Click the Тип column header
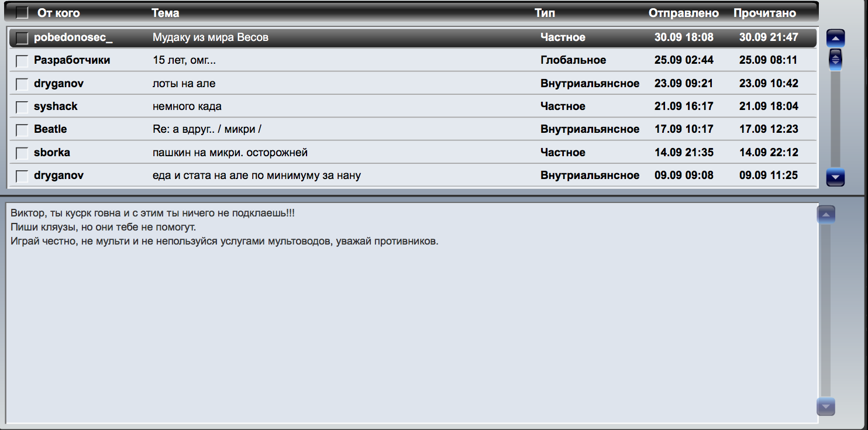Image resolution: width=868 pixels, height=430 pixels. (x=545, y=13)
